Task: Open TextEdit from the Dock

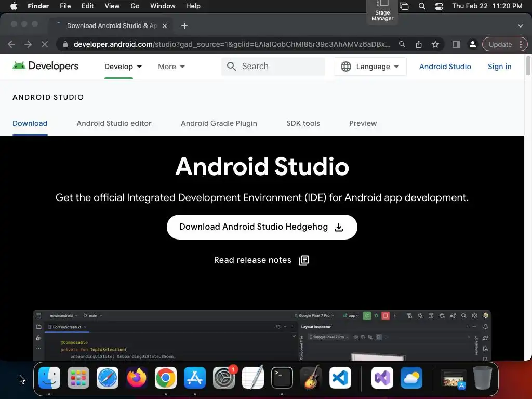Action: coord(253,378)
